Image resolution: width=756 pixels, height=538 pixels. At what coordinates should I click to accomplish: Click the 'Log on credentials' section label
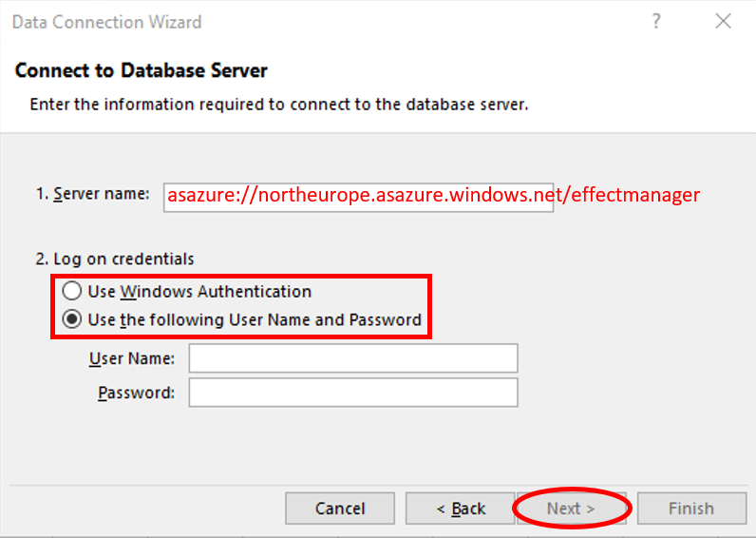coord(114,259)
